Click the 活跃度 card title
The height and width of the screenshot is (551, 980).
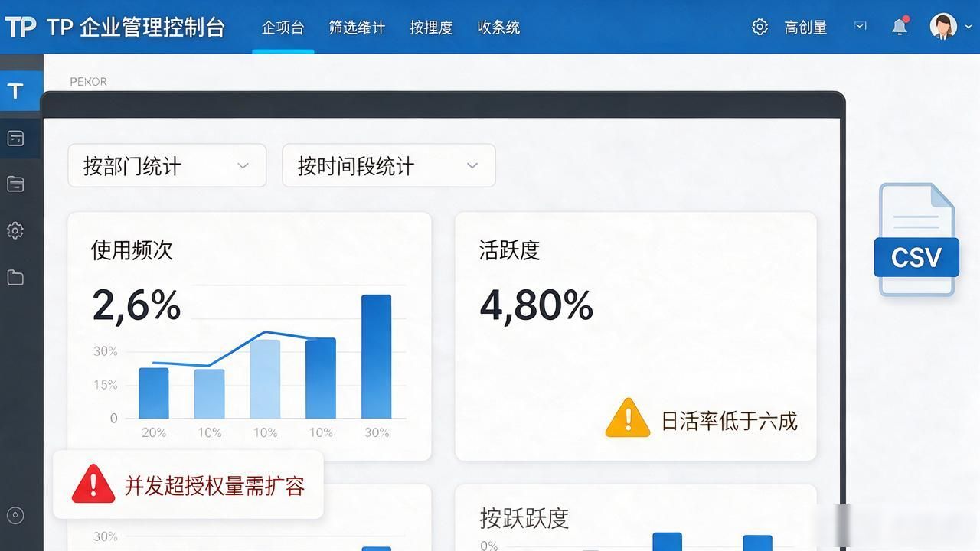coord(510,249)
